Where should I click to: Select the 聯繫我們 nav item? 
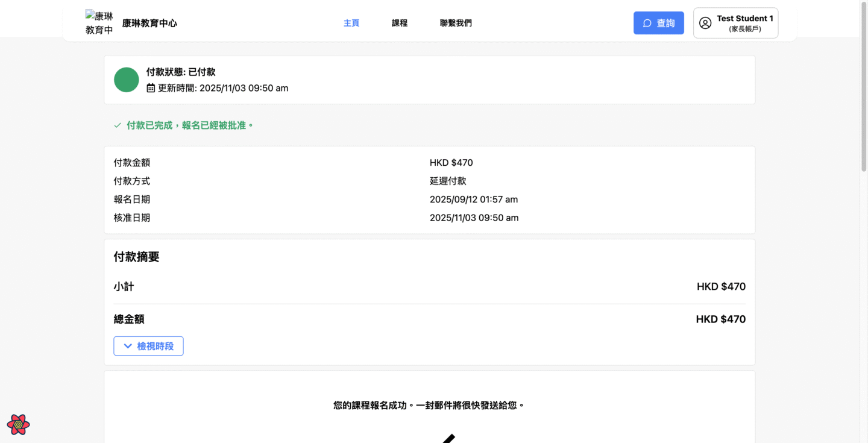click(456, 23)
